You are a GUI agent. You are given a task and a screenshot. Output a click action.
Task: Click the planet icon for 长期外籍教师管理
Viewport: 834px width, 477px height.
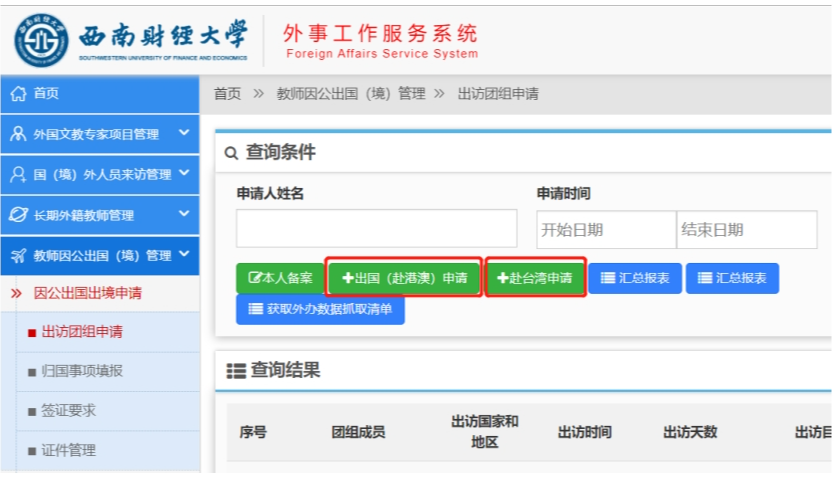[18, 215]
